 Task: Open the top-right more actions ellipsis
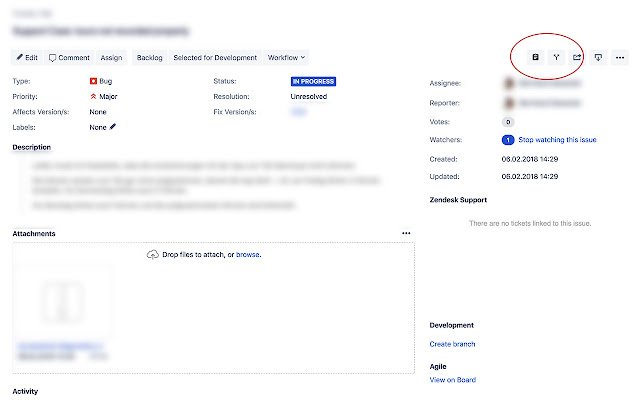(x=620, y=58)
